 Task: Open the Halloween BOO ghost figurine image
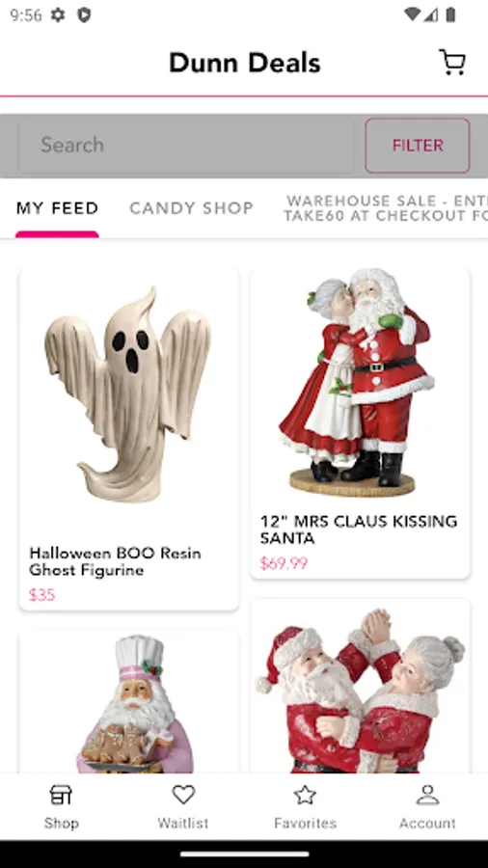pyautogui.click(x=128, y=393)
